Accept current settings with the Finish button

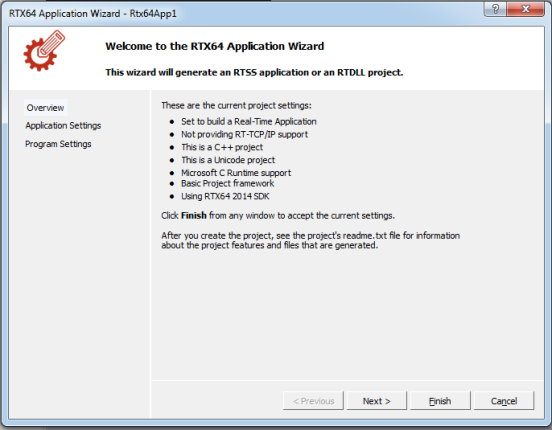pyautogui.click(x=440, y=401)
